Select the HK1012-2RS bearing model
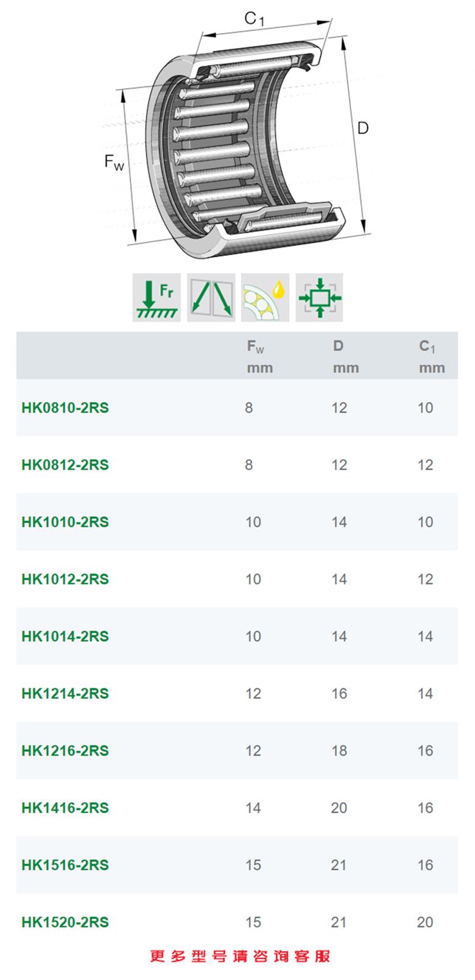 click(x=65, y=579)
